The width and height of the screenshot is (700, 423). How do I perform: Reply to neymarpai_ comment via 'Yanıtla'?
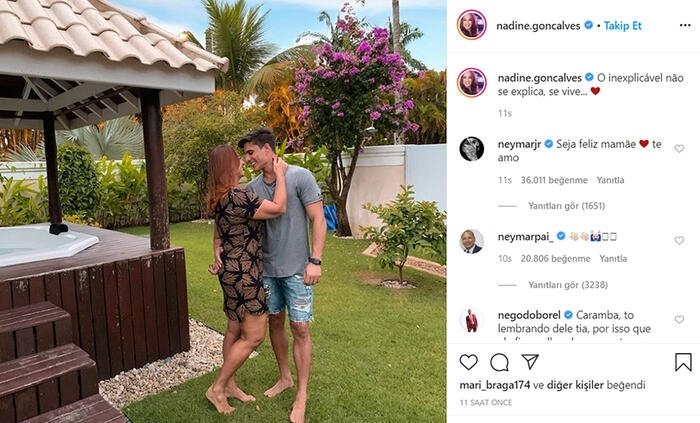pos(613,259)
